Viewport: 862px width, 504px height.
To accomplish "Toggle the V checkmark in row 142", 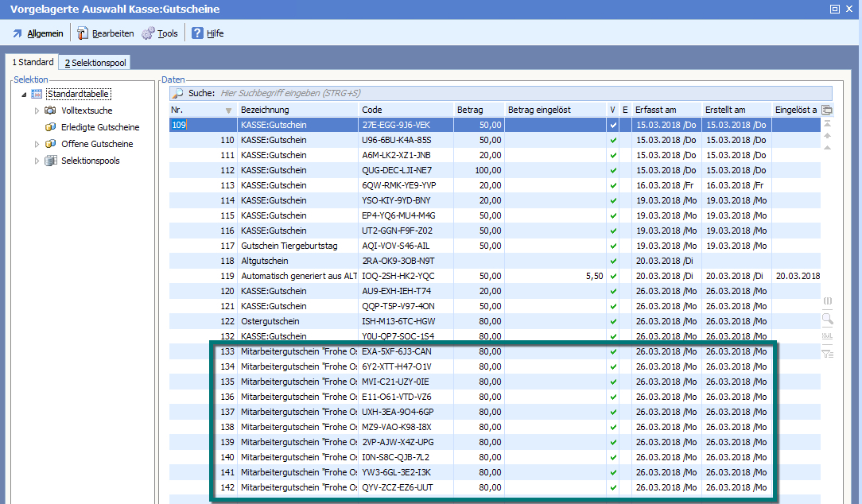I will click(612, 487).
